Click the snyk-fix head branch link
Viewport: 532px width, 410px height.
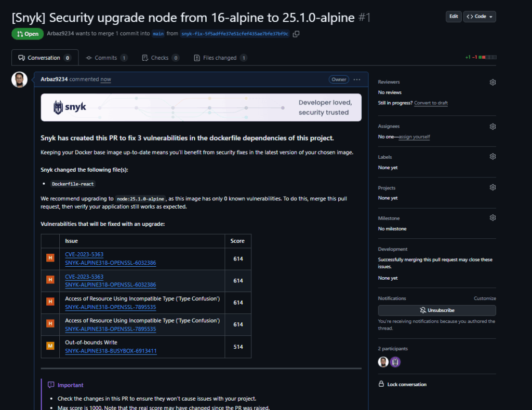click(x=235, y=34)
